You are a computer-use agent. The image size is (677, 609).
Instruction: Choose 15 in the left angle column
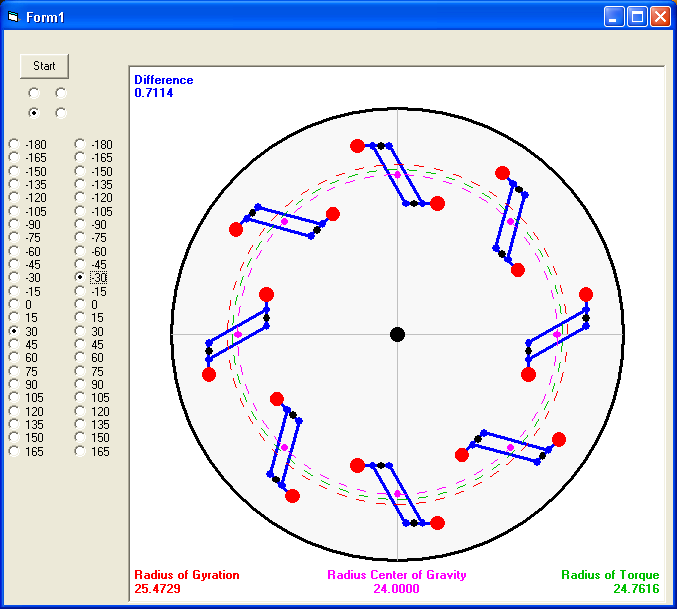pyautogui.click(x=23, y=318)
